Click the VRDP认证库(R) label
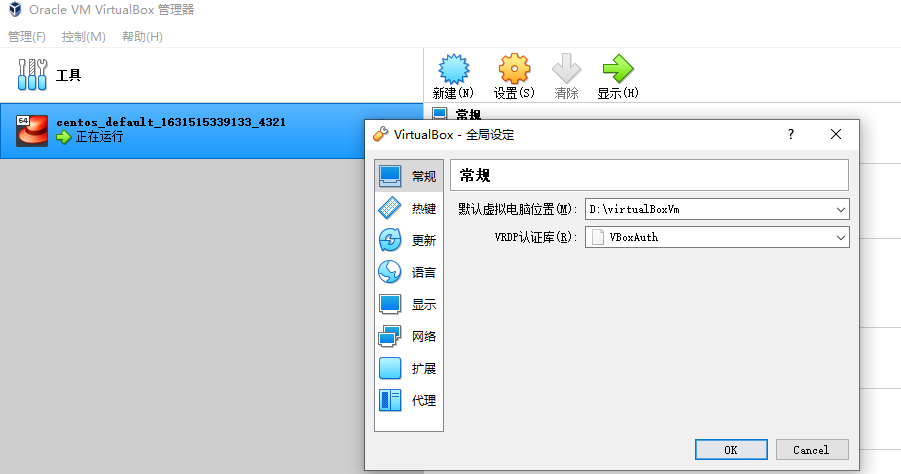Image resolution: width=901 pixels, height=474 pixels. [x=536, y=237]
